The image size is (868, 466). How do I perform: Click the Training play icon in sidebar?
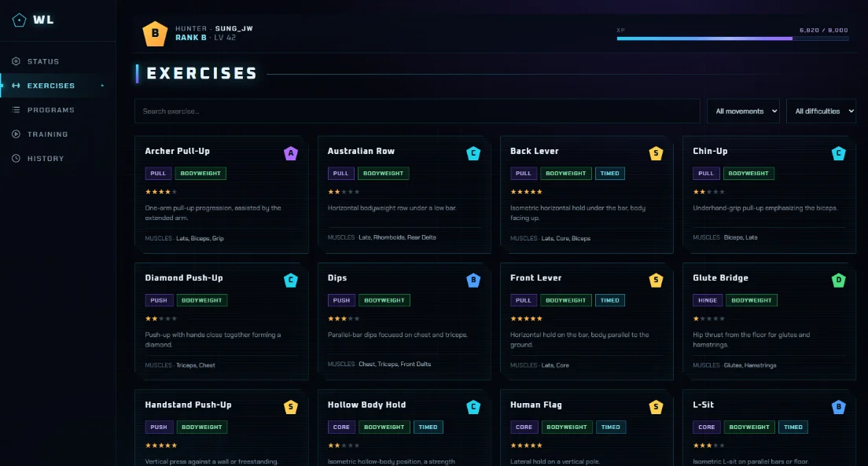click(16, 134)
